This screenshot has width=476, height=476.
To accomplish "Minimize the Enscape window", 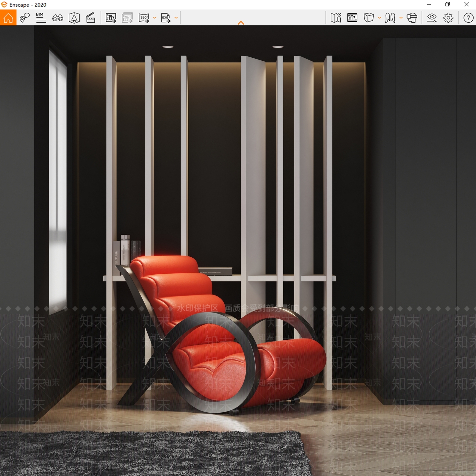I will 429,4.
